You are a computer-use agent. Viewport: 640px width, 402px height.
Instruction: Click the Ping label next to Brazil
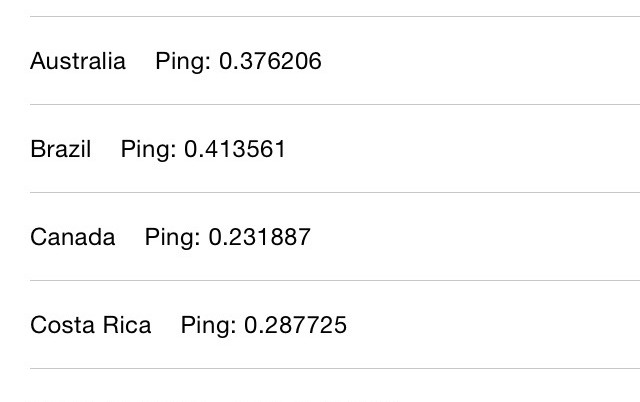[x=148, y=149]
